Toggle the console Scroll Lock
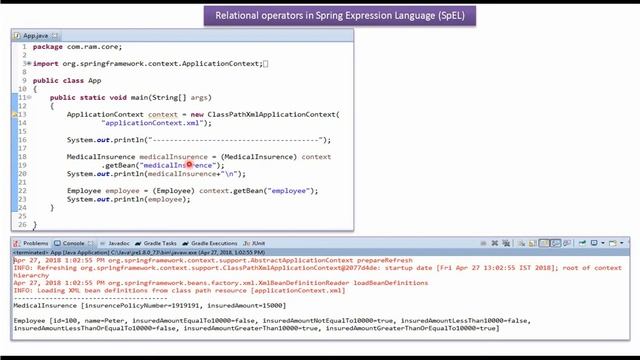The image size is (640, 360). [x=533, y=243]
